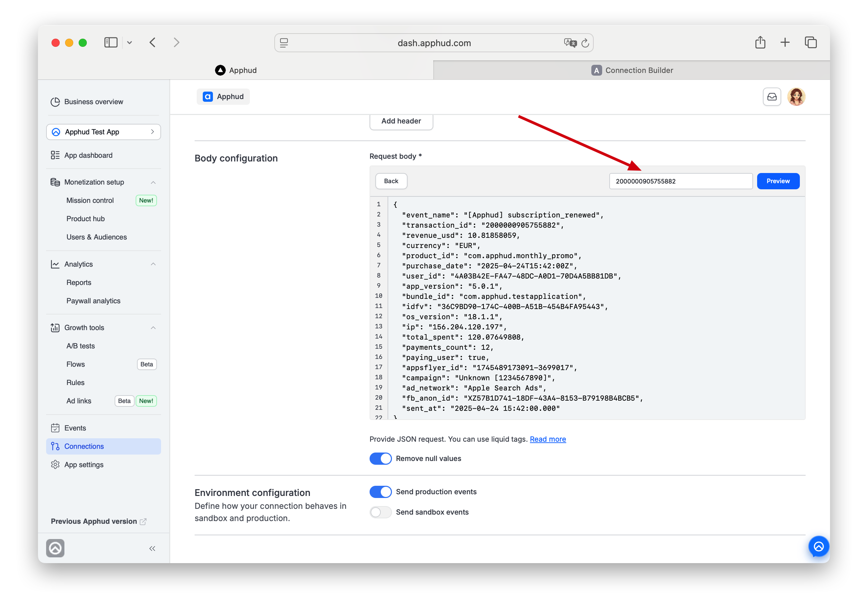This screenshot has height=614, width=868.
Task: Open Paywall analytics page
Action: pos(93,301)
